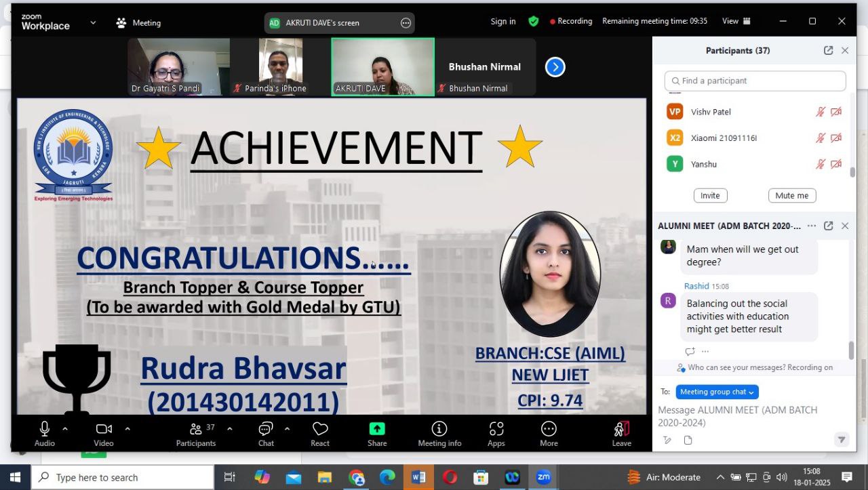
Task: Open file attachment icon in chat
Action: [688, 441]
